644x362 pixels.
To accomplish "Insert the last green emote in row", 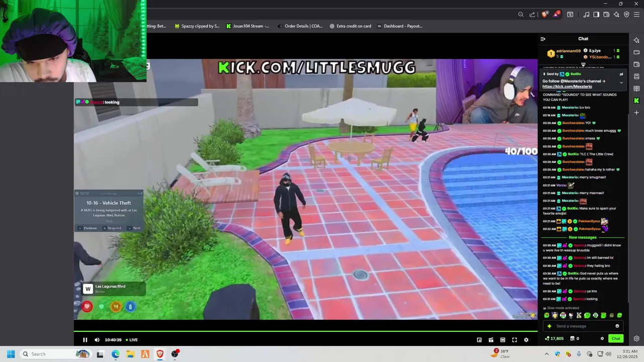I will tap(619, 315).
